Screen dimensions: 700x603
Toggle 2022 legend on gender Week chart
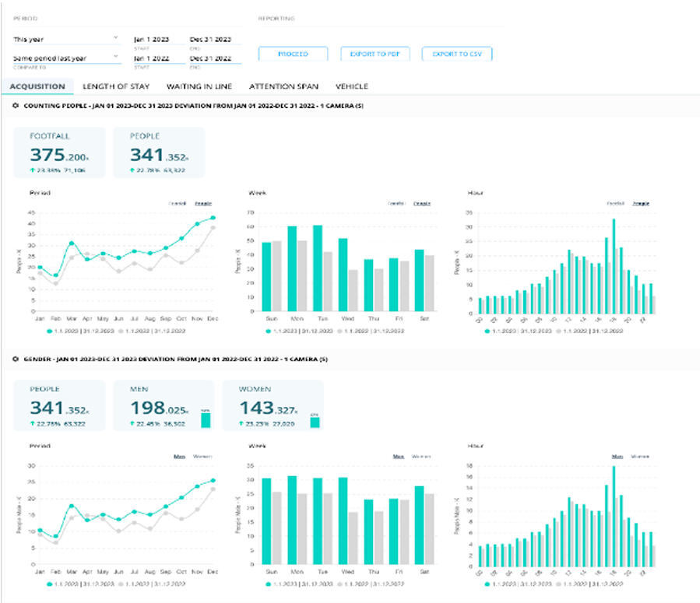tap(371, 584)
